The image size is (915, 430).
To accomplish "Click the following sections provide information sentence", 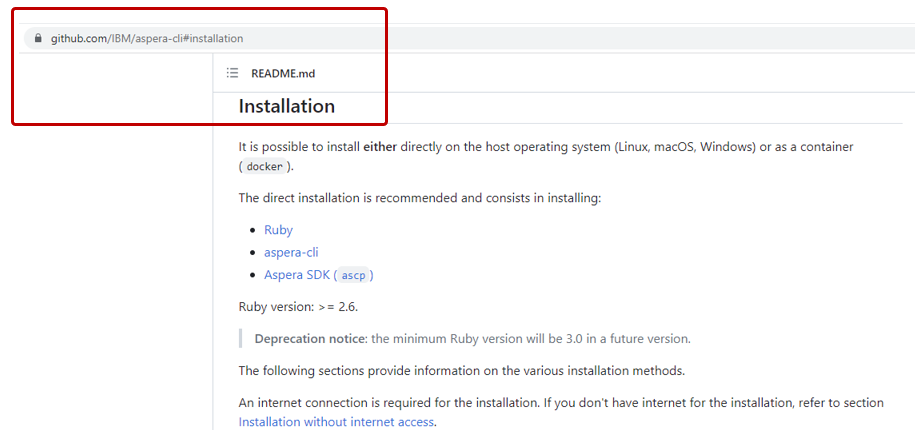I will pyautogui.click(x=461, y=371).
